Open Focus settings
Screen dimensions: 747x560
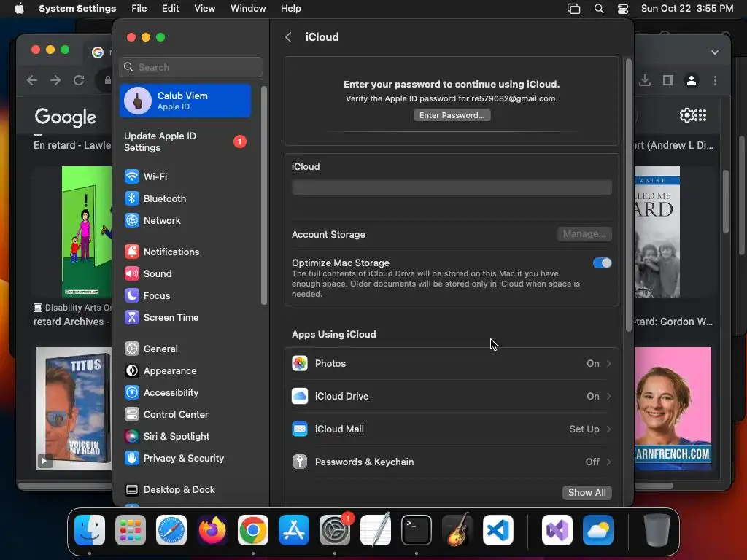(x=185, y=296)
